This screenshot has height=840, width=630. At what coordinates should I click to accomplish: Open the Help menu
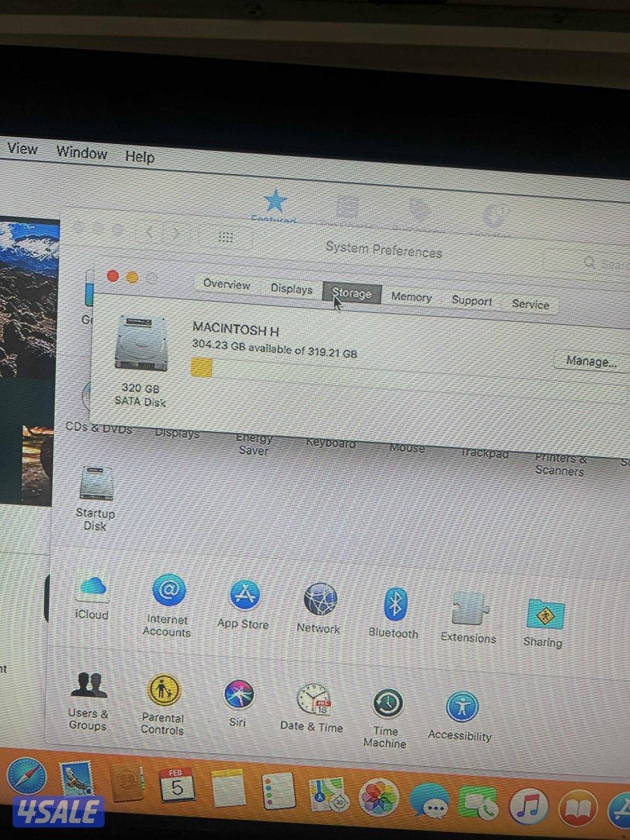(140, 157)
